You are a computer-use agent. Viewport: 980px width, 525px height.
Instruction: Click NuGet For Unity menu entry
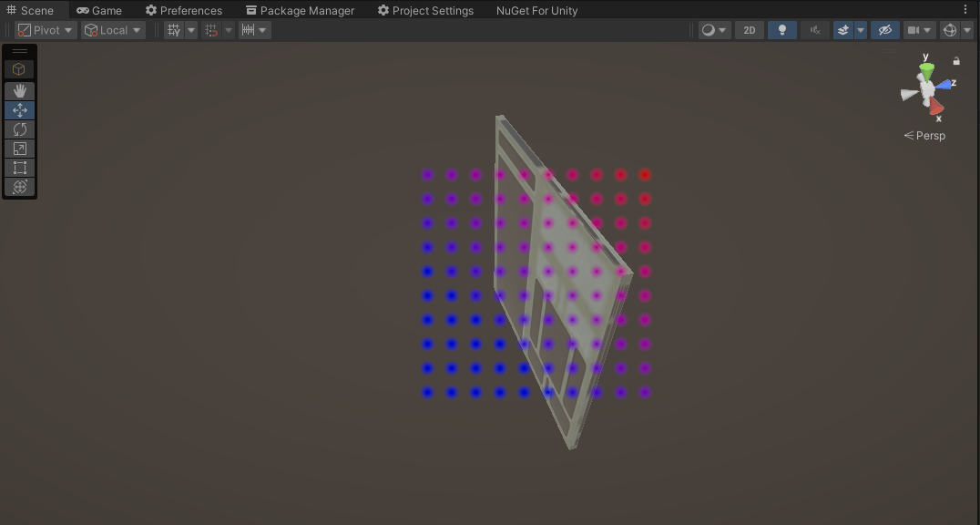click(x=536, y=10)
